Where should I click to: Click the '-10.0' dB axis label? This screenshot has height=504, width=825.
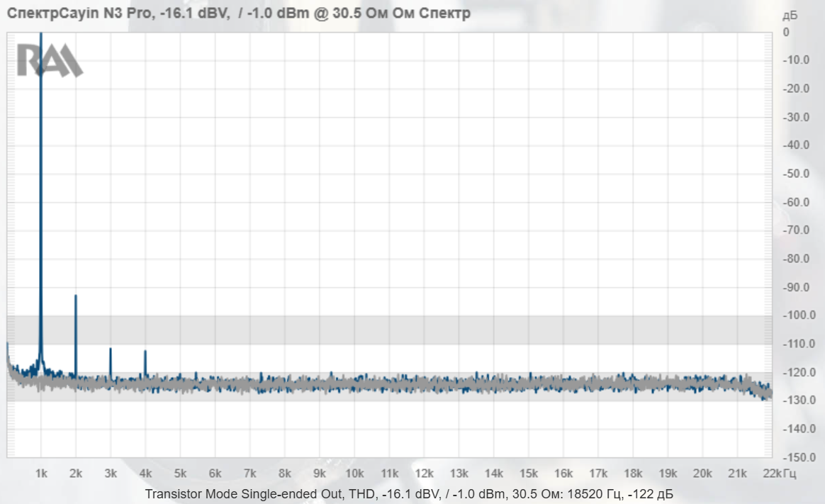pos(796,60)
